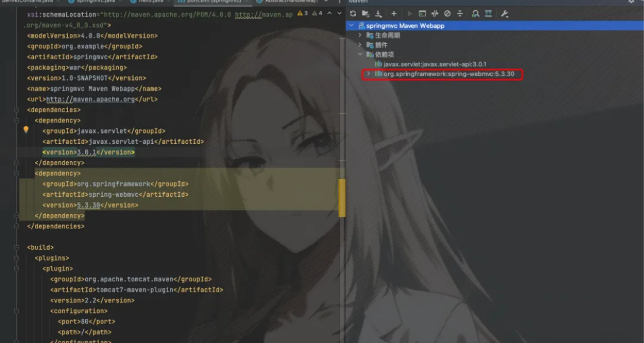Click the 依赖项 library folder icon
This screenshot has height=343, width=644.
click(x=370, y=55)
